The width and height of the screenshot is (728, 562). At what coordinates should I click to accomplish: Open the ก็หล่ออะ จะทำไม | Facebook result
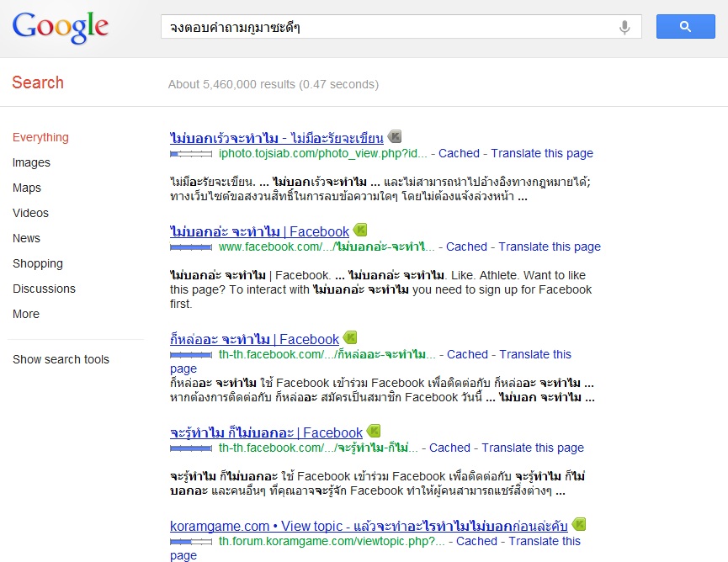(254, 339)
